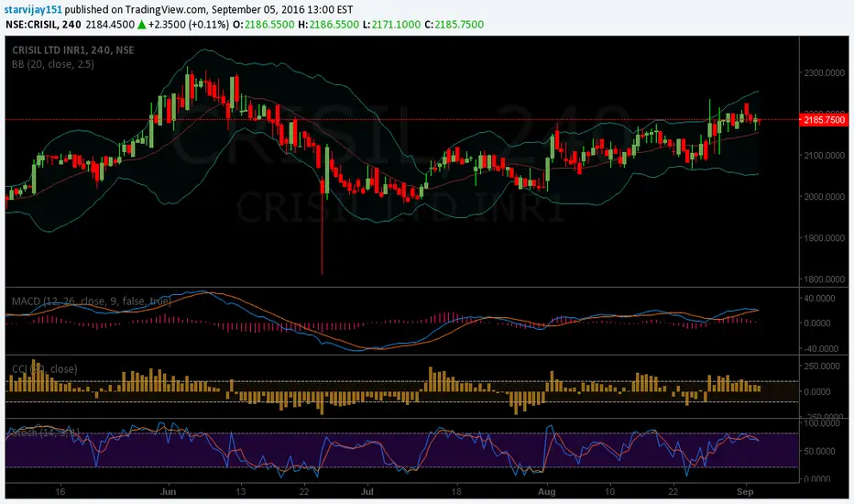
Task: Open the starvijay151 author link
Action: pyautogui.click(x=33, y=9)
